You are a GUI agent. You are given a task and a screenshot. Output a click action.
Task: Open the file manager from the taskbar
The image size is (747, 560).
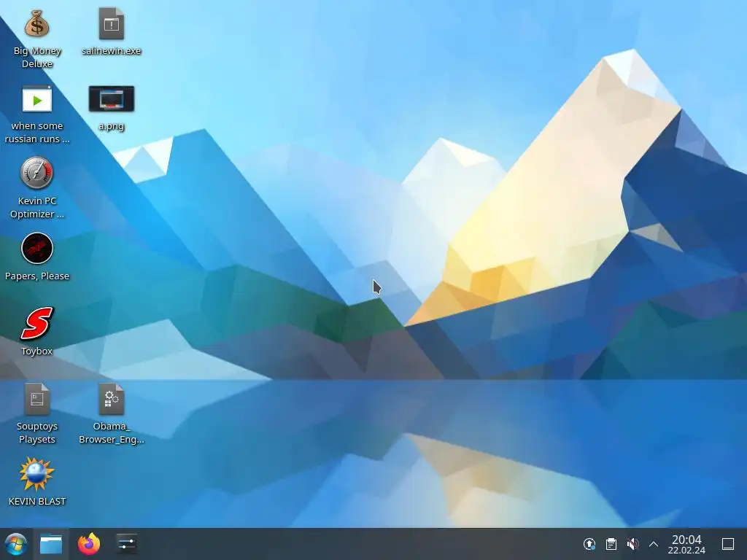tap(51, 544)
